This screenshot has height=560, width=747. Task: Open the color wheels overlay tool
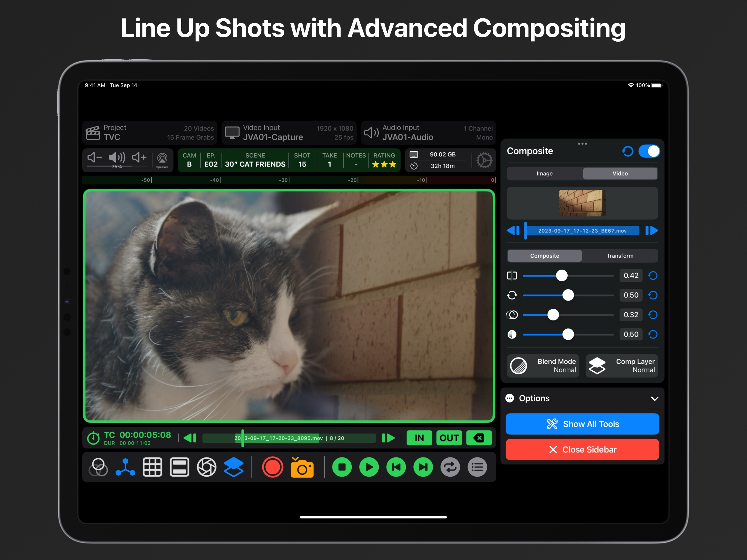(x=98, y=468)
